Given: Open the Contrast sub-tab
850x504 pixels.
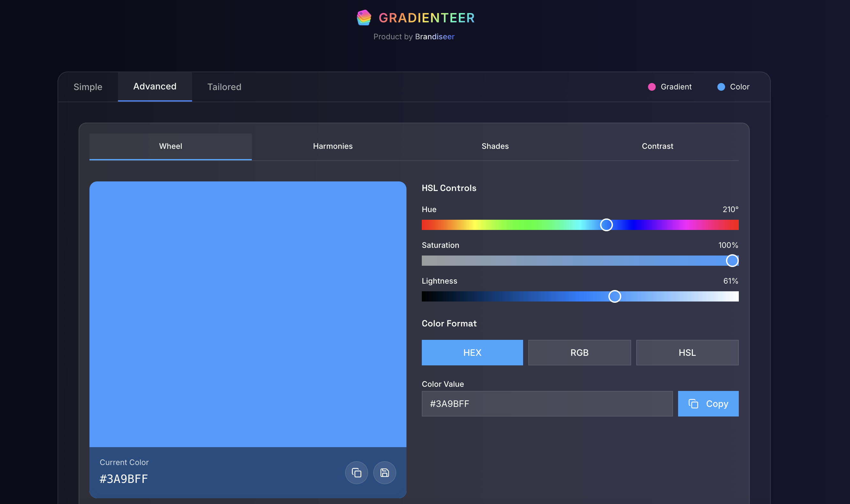Looking at the screenshot, I should [x=657, y=146].
